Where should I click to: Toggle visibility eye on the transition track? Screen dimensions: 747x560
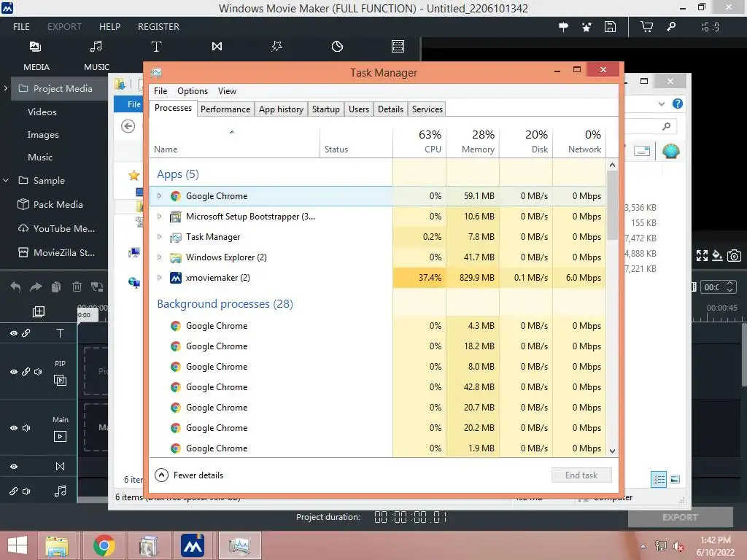point(14,467)
